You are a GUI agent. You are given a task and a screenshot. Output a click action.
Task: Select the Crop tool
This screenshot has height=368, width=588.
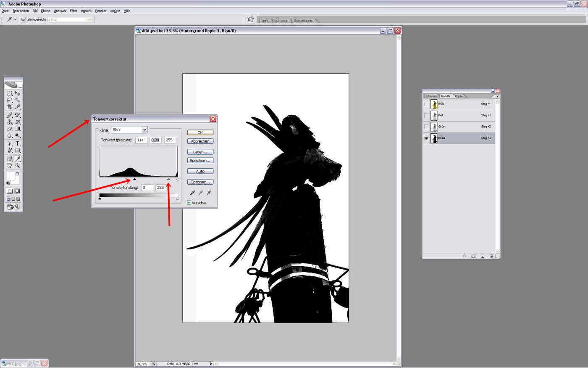(x=10, y=107)
